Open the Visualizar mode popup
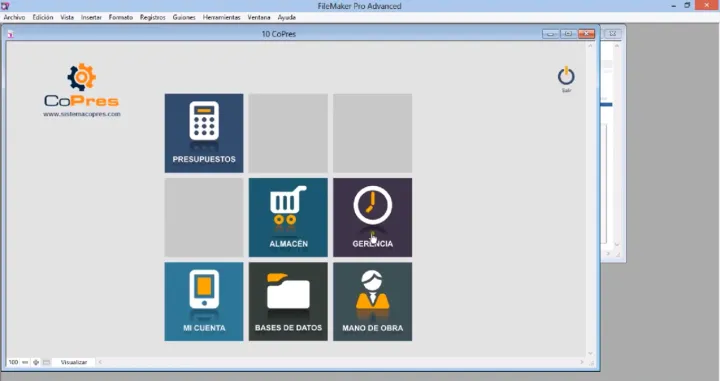 click(x=74, y=362)
